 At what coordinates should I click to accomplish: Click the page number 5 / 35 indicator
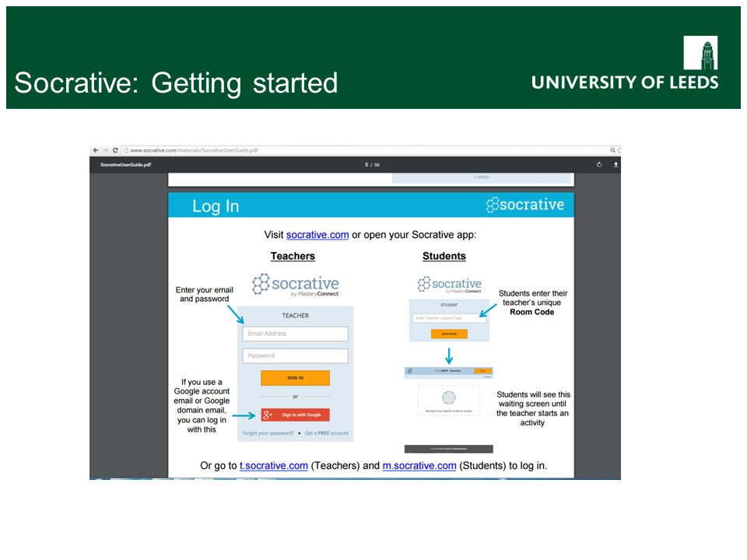(x=372, y=165)
